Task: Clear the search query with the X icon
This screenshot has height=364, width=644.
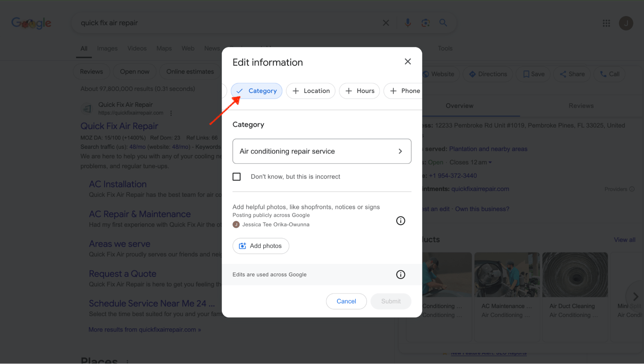Action: click(386, 23)
